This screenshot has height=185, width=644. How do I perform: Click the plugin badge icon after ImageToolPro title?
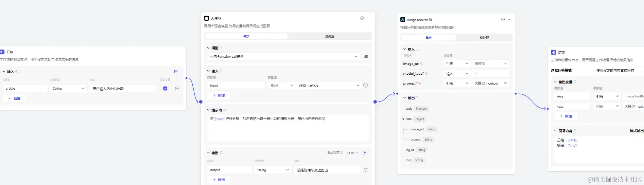tap(431, 19)
